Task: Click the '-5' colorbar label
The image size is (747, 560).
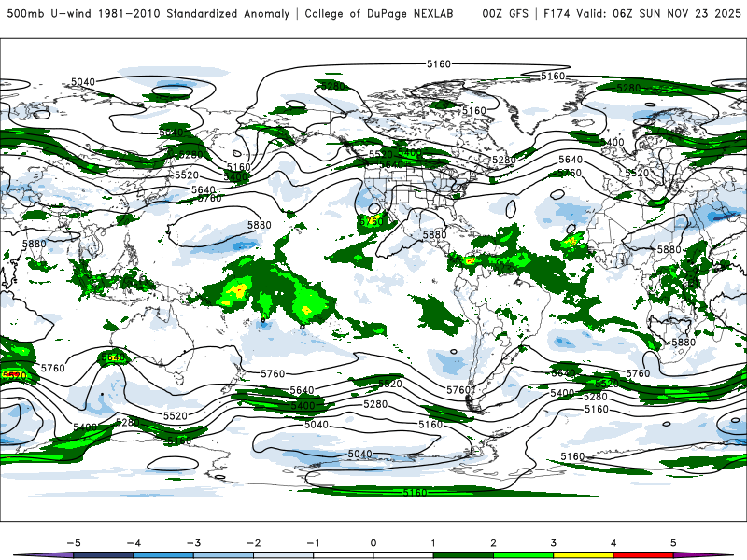Action: pyautogui.click(x=74, y=543)
